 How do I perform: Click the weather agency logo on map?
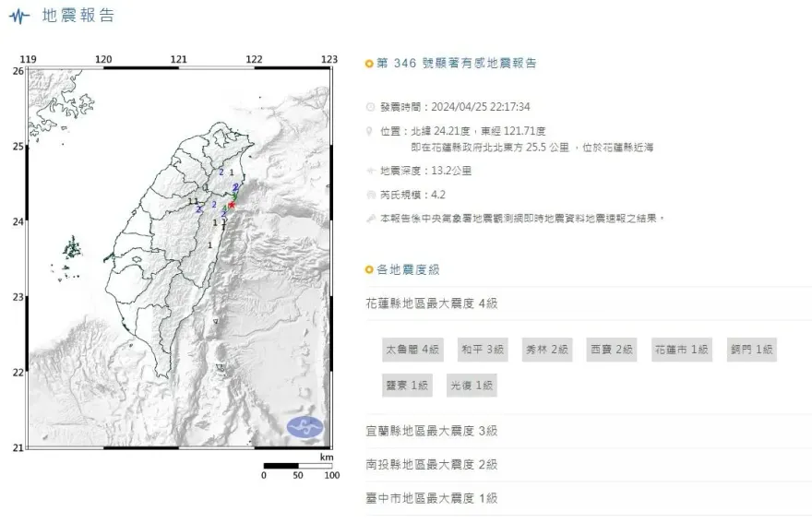pos(305,426)
